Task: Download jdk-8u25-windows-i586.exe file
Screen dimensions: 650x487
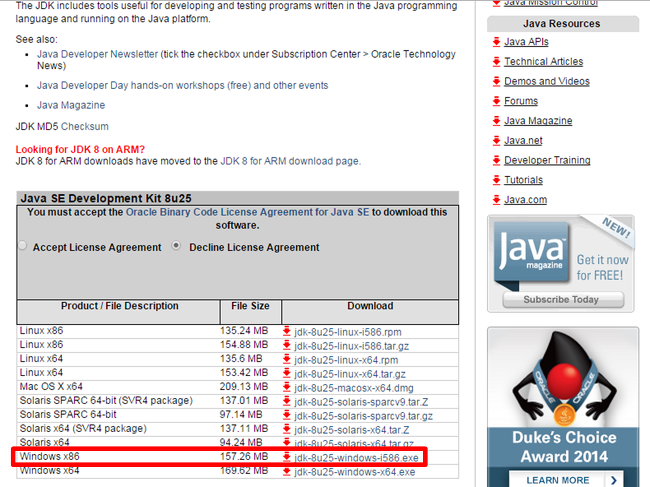Action: 356,458
